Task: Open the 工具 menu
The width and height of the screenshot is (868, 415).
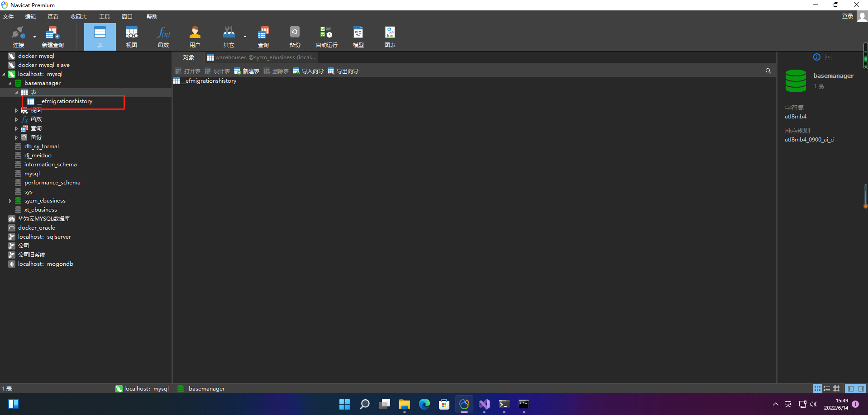Action: 105,17
